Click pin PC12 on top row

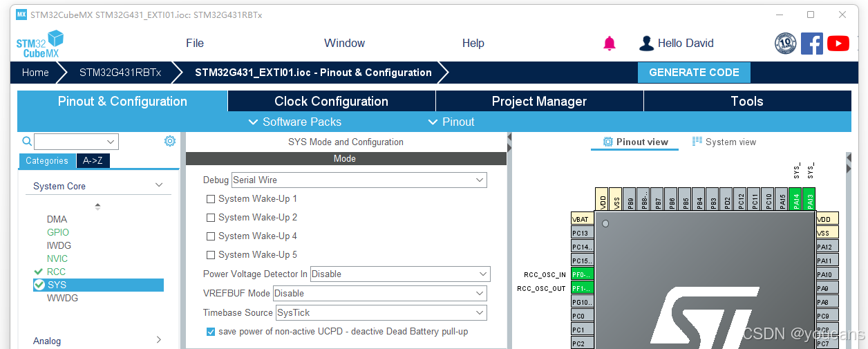pyautogui.click(x=740, y=199)
